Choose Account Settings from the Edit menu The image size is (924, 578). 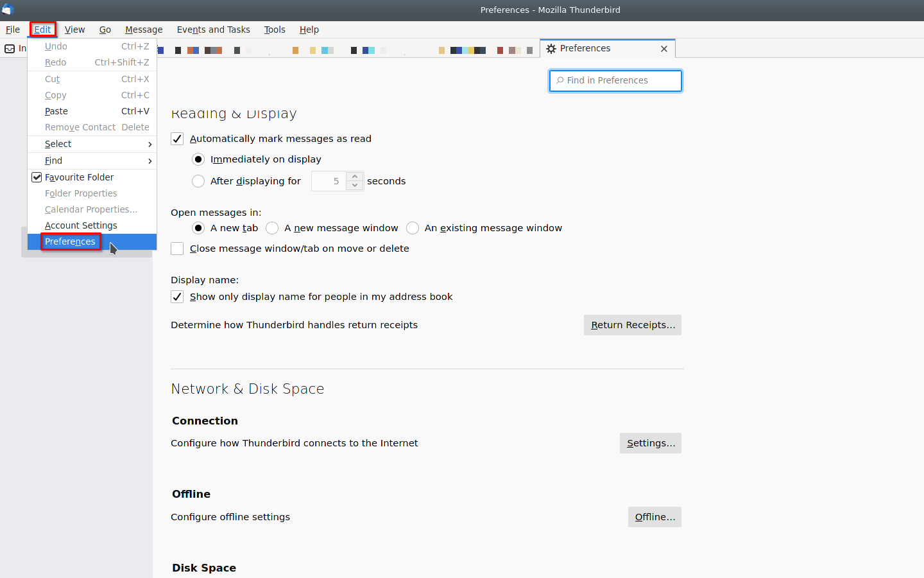tap(81, 225)
